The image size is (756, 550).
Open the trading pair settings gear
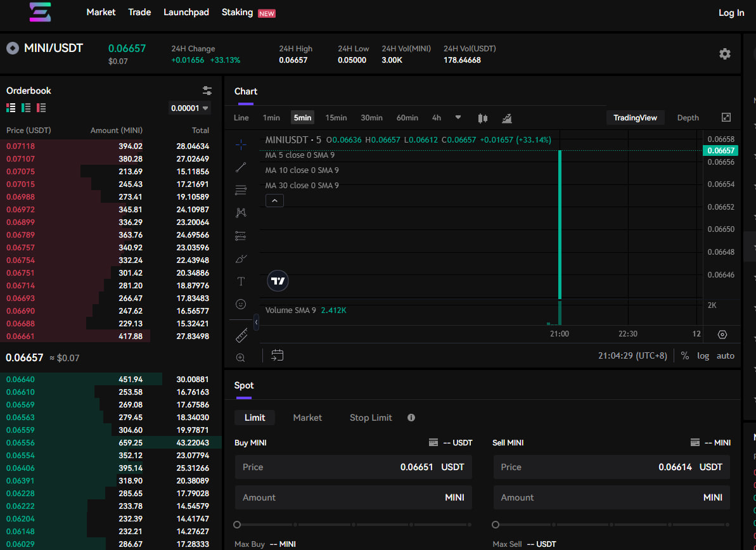click(725, 54)
